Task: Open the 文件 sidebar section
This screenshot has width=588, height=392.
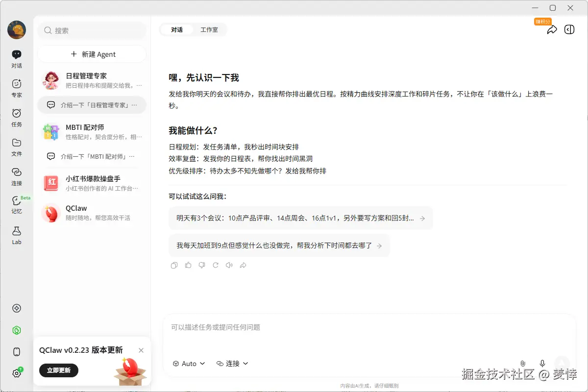Action: 17,147
